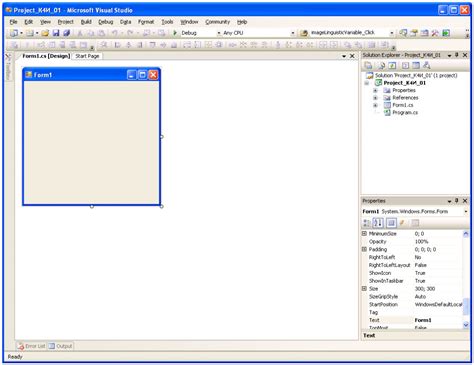
Task: Expand the Size property row
Action: (x=364, y=289)
